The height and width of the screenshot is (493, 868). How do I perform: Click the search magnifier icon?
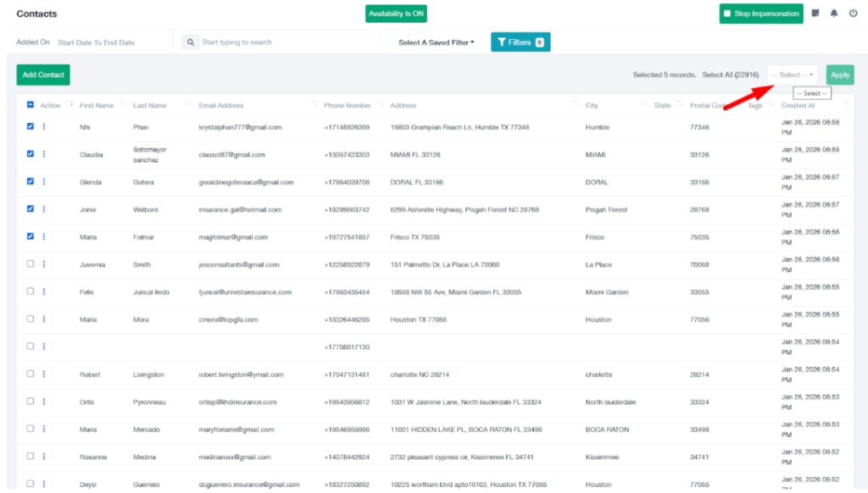point(192,42)
